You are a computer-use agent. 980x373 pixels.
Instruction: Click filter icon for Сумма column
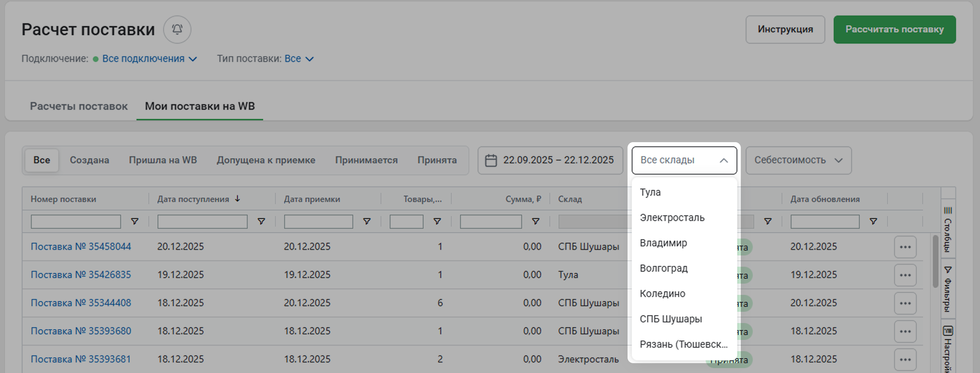coord(535,221)
